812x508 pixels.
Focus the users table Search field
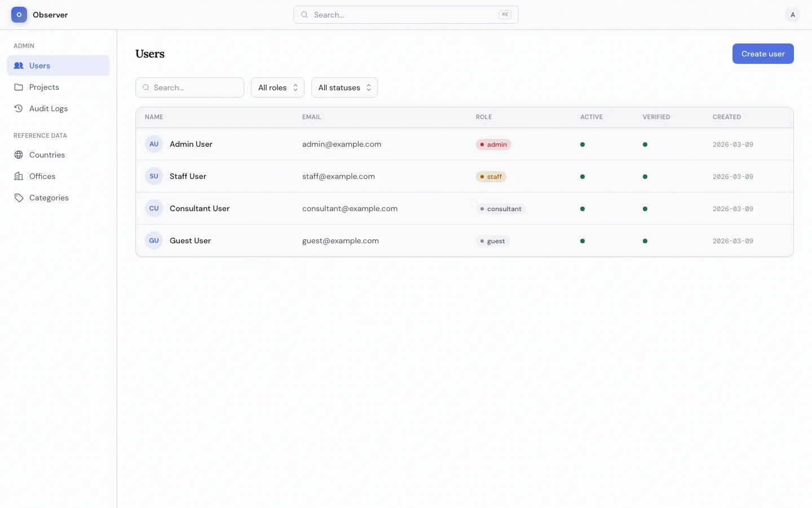click(189, 87)
